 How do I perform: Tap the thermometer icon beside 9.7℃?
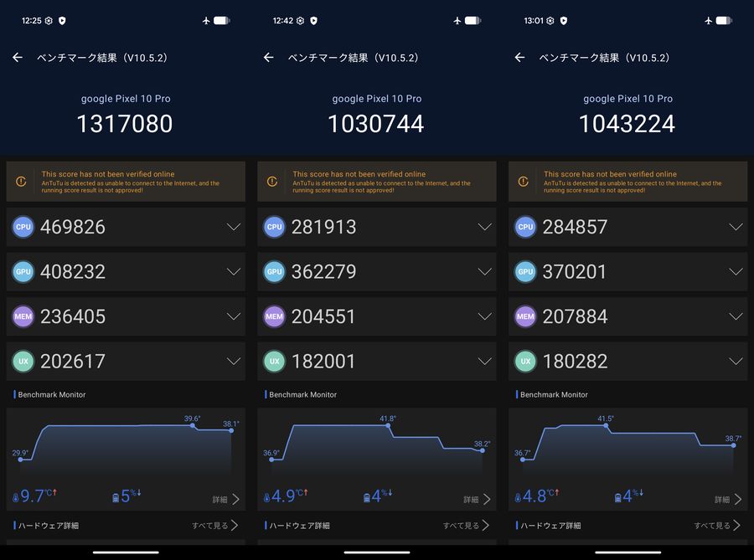[16, 498]
